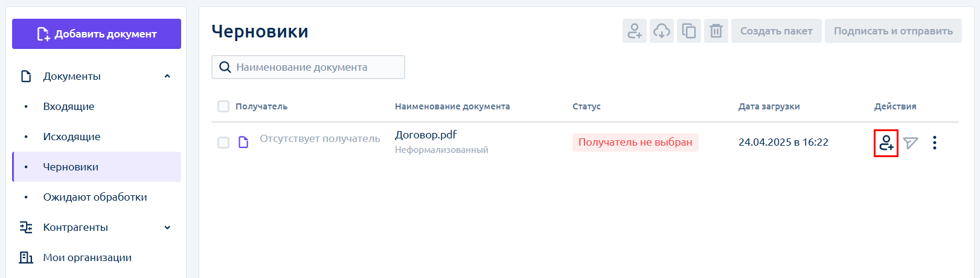The width and height of the screenshot is (980, 278).
Task: Click the Дата загрузки column header
Action: (x=769, y=106)
